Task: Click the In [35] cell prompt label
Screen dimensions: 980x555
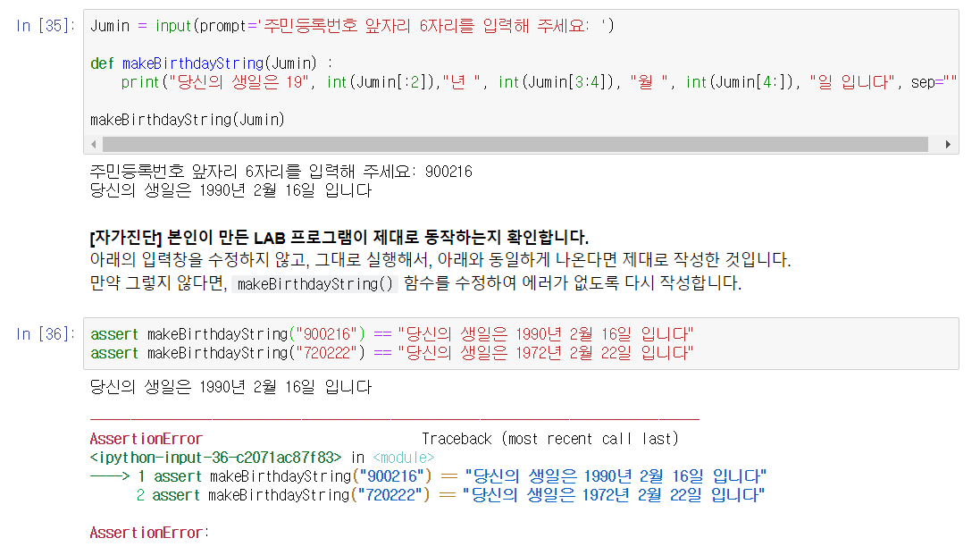Action: [x=45, y=26]
